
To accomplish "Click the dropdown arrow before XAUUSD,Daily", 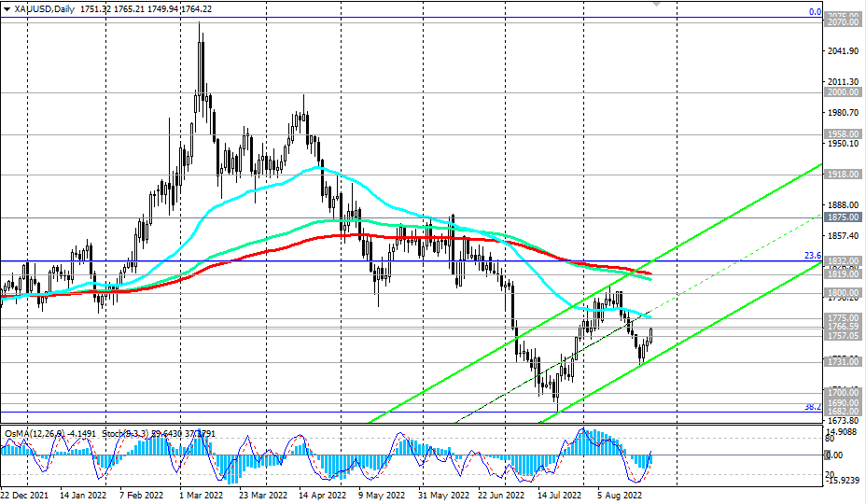I will pyautogui.click(x=7, y=8).
